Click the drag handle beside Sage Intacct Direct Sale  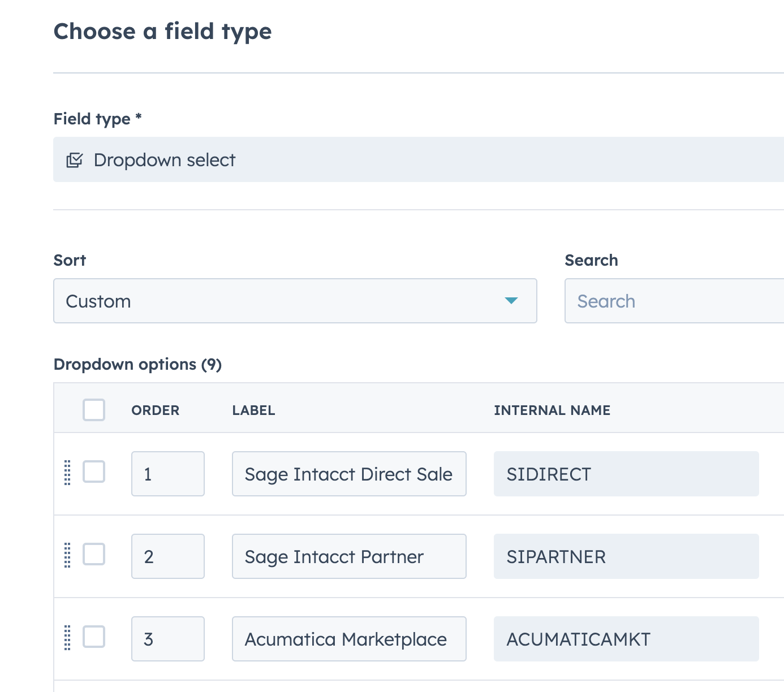click(67, 473)
